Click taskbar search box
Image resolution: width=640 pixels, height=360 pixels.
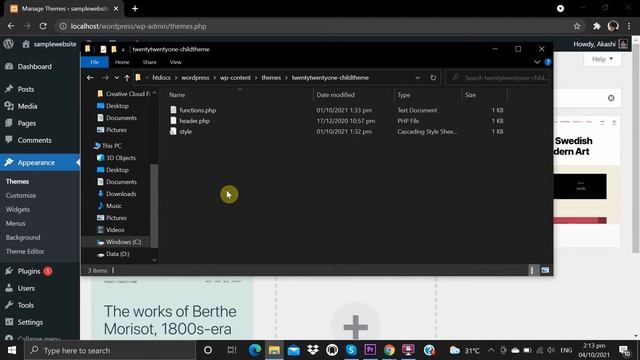point(110,350)
